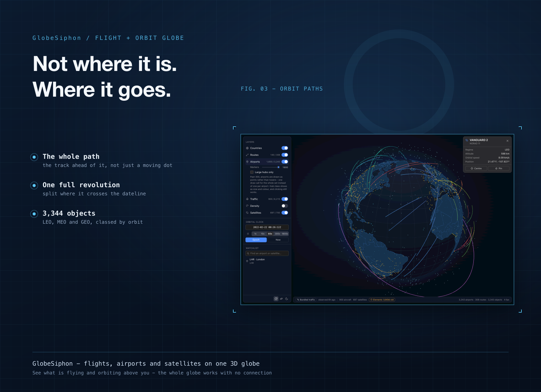Click the orbit view icon in the panel footer
The width and height of the screenshot is (541, 392).
281,299
